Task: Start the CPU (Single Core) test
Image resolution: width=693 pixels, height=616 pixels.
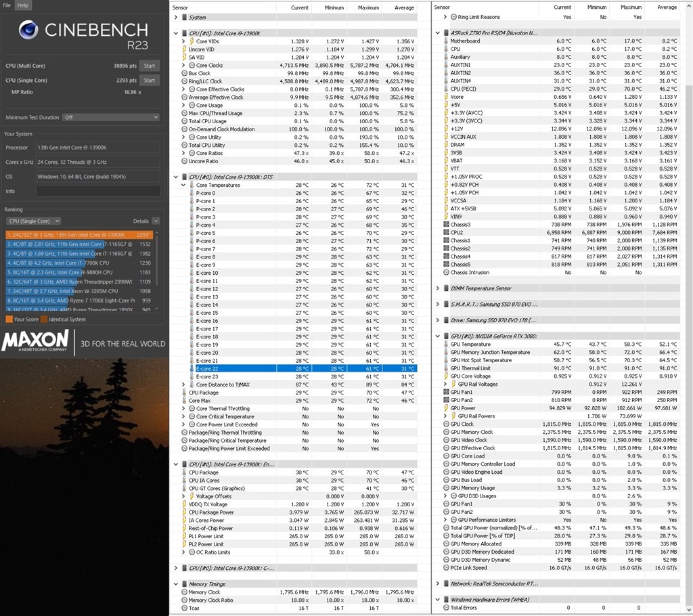Action: 150,81
